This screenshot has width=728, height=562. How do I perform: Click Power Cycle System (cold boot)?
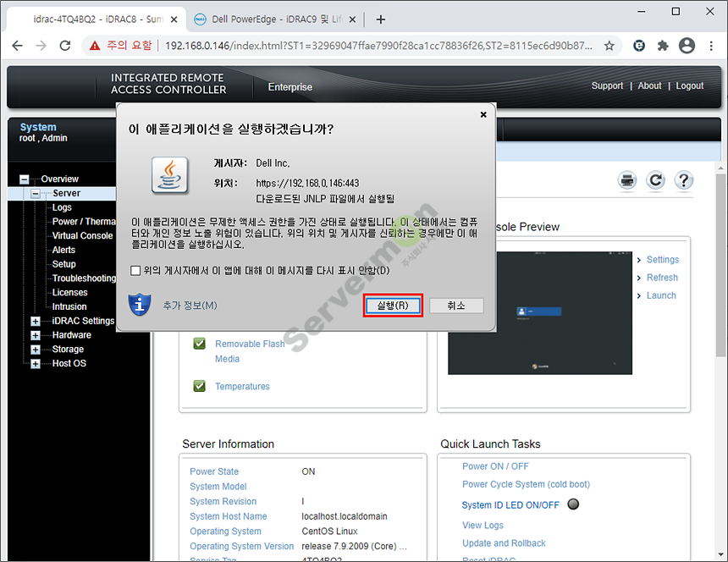[526, 484]
